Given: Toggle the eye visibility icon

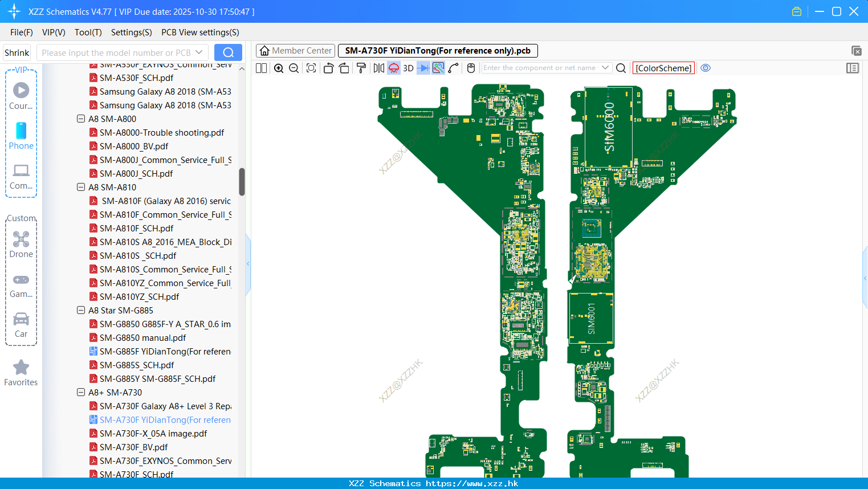Looking at the screenshot, I should [706, 68].
